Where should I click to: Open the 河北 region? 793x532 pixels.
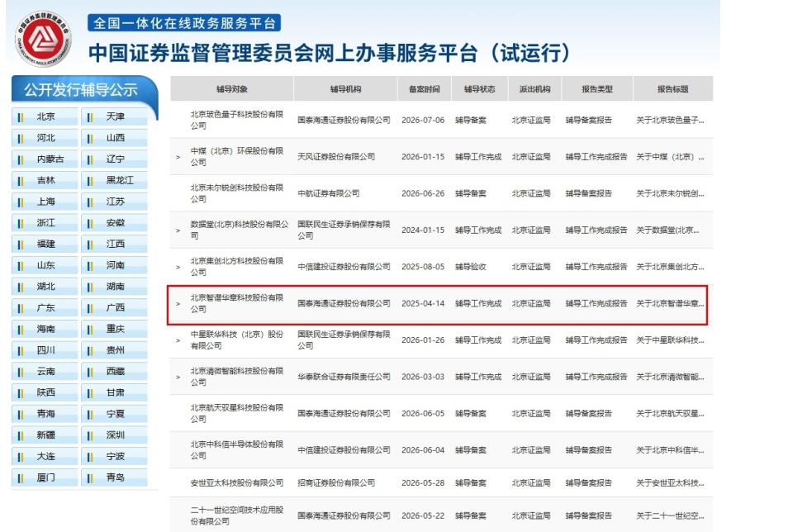coord(45,138)
